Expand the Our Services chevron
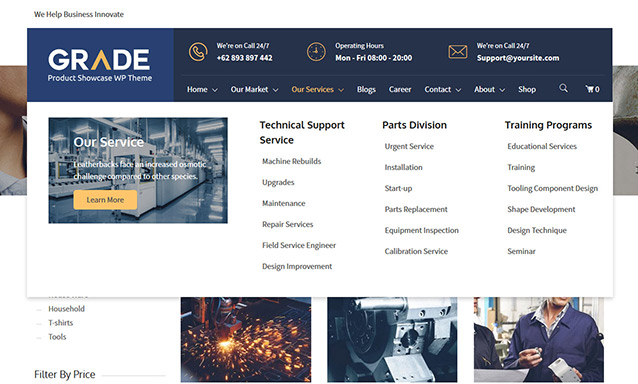The width and height of the screenshot is (638, 384). (x=341, y=90)
